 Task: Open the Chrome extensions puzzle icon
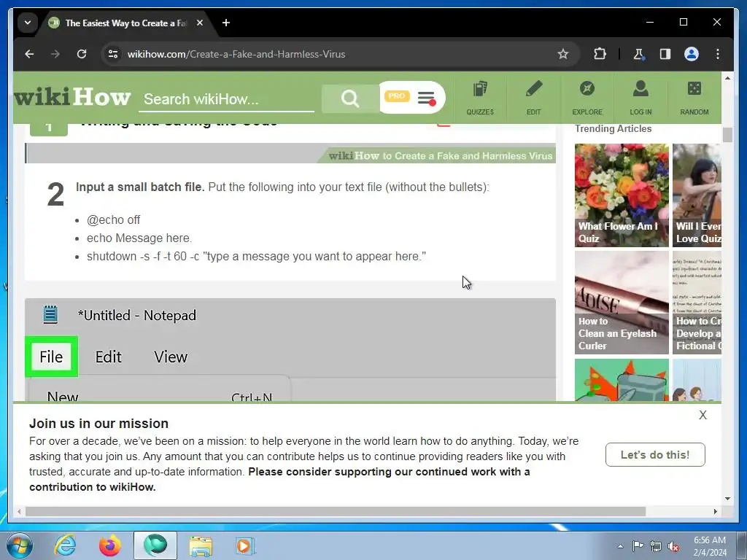[x=600, y=54]
